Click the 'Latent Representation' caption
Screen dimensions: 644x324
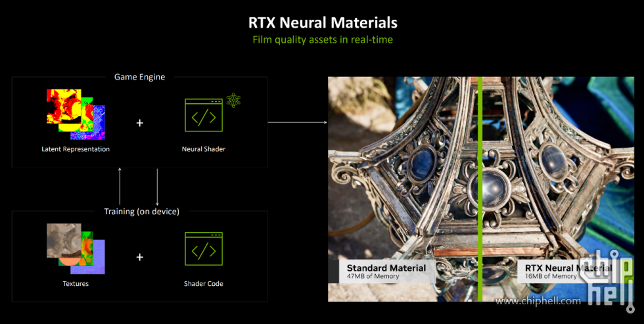[76, 149]
